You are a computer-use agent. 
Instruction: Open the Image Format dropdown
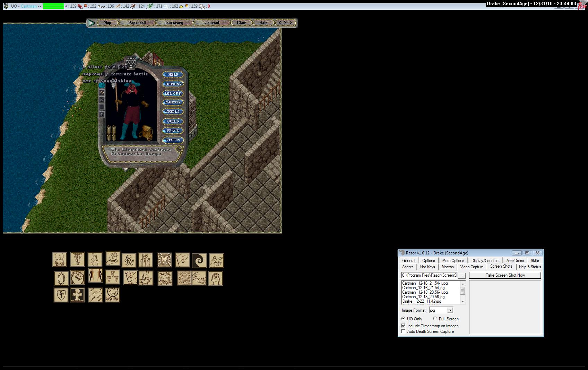pos(450,310)
